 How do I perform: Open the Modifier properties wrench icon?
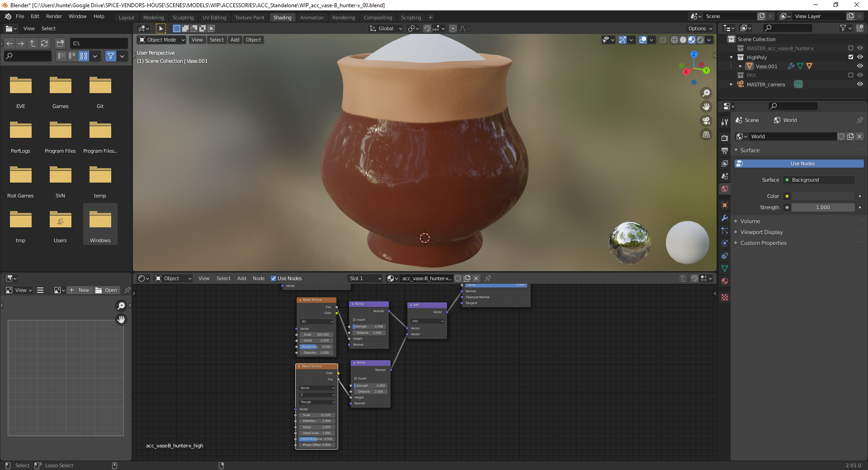click(x=725, y=218)
